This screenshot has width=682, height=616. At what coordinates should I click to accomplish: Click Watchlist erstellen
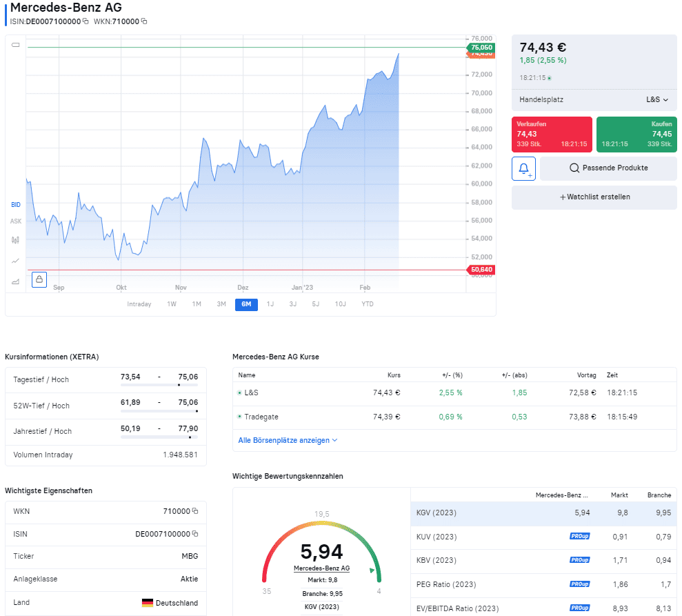(x=594, y=197)
